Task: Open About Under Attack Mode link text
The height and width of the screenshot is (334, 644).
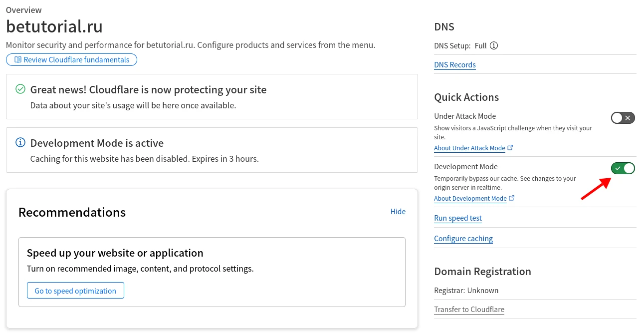Action: pos(469,148)
